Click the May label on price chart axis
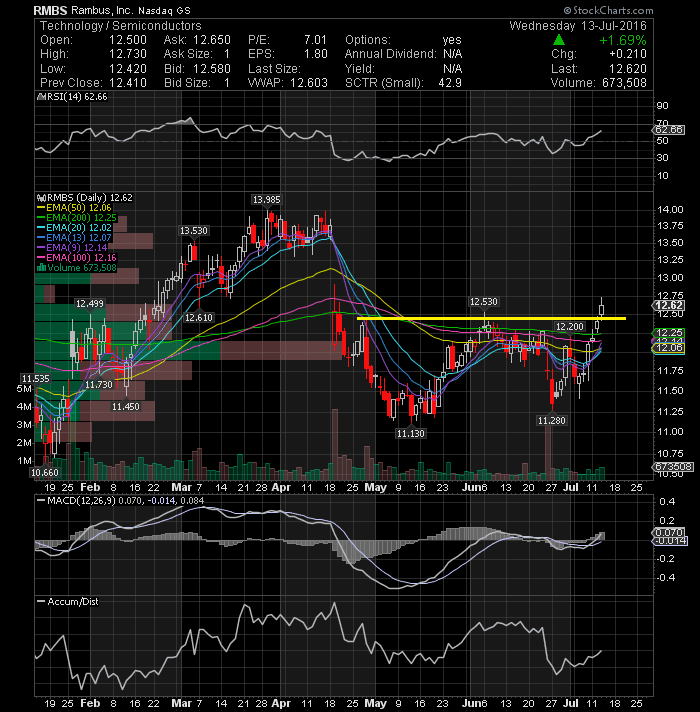Screen dimensions: 700x712 point(376,487)
